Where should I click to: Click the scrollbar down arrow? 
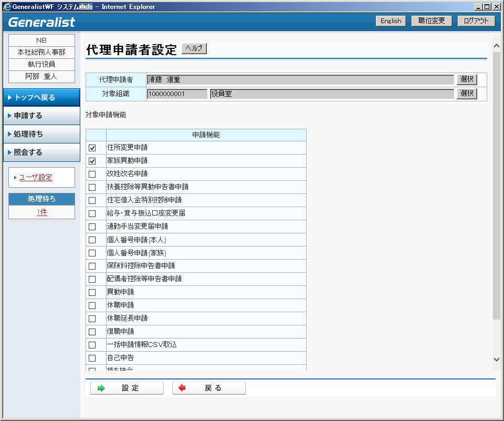[x=497, y=360]
